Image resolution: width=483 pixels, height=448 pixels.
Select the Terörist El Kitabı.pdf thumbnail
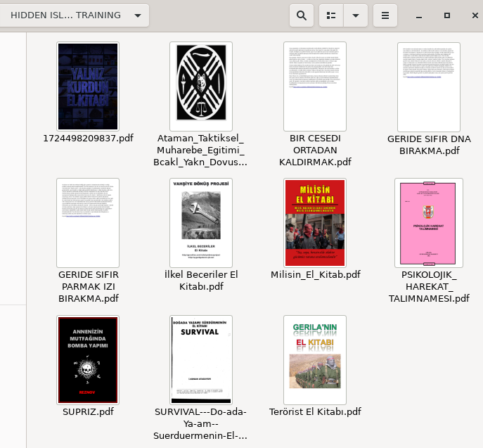click(x=315, y=359)
